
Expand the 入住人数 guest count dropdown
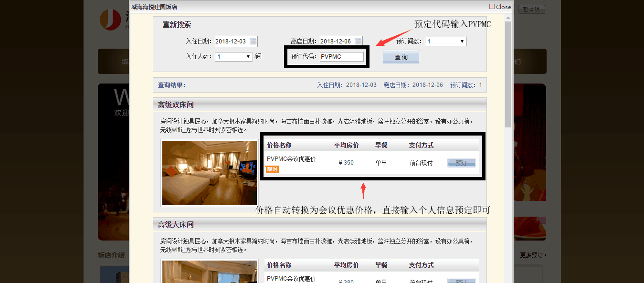pos(233,56)
